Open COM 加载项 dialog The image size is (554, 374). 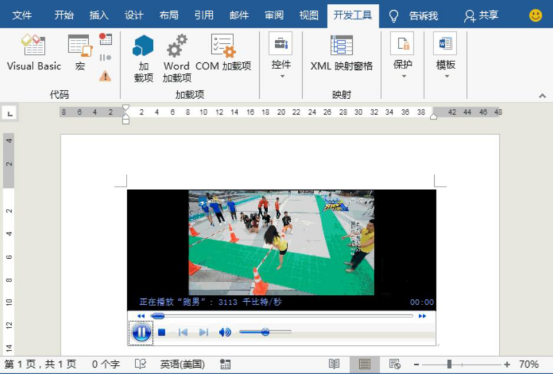pyautogui.click(x=223, y=53)
